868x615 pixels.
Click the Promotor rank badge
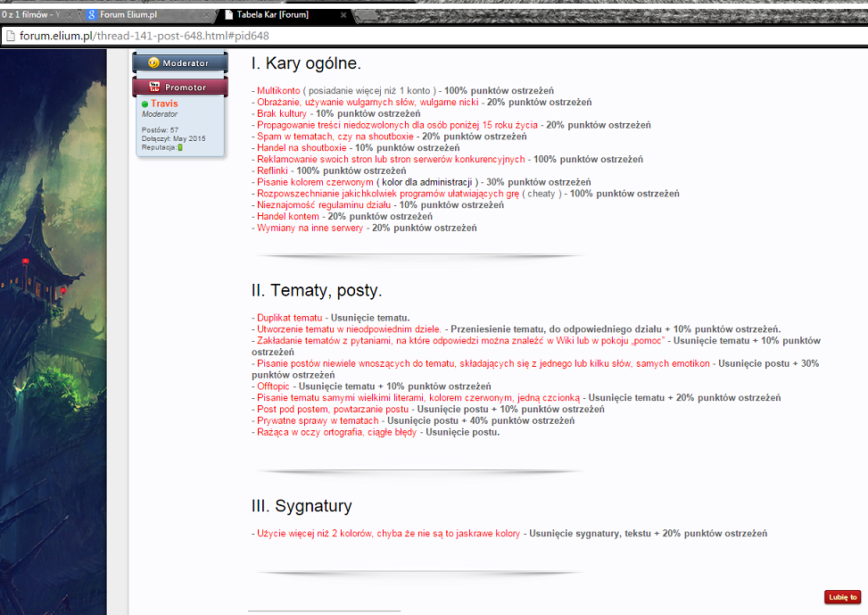click(180, 87)
